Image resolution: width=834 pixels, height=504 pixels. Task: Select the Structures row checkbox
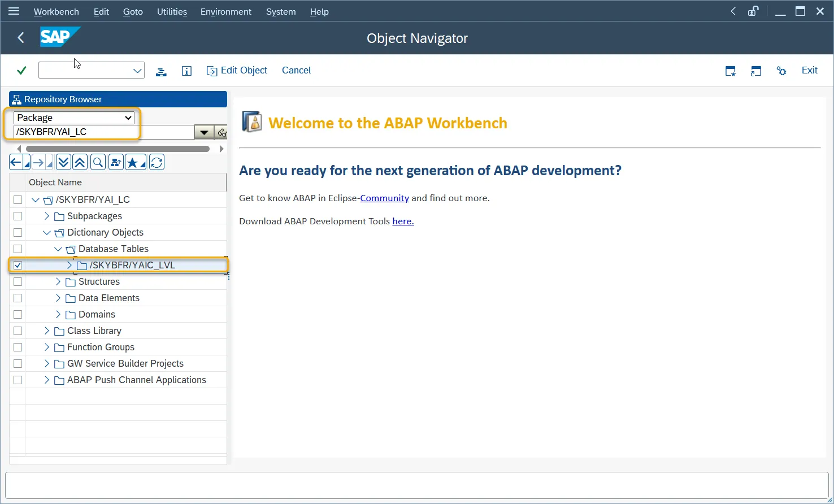18,281
